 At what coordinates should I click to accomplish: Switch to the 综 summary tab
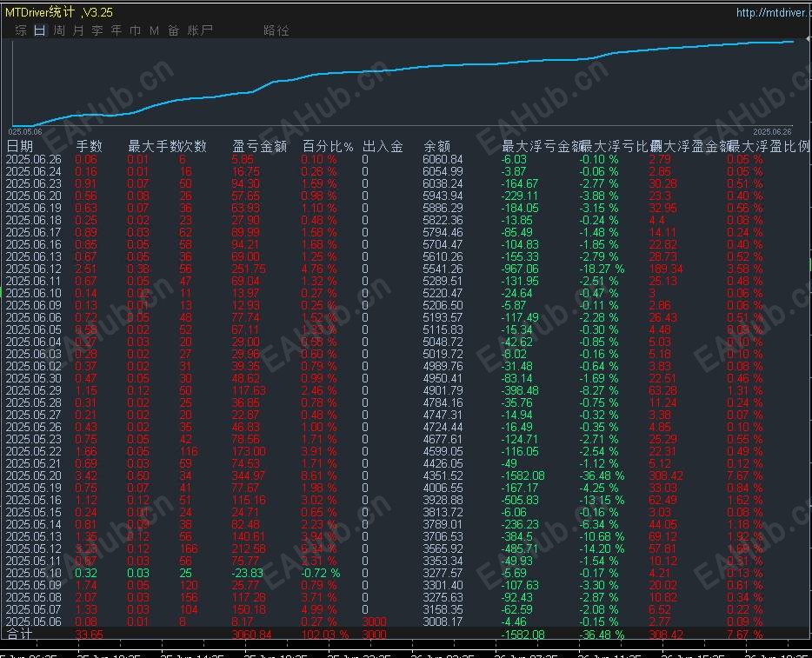pos(21,30)
